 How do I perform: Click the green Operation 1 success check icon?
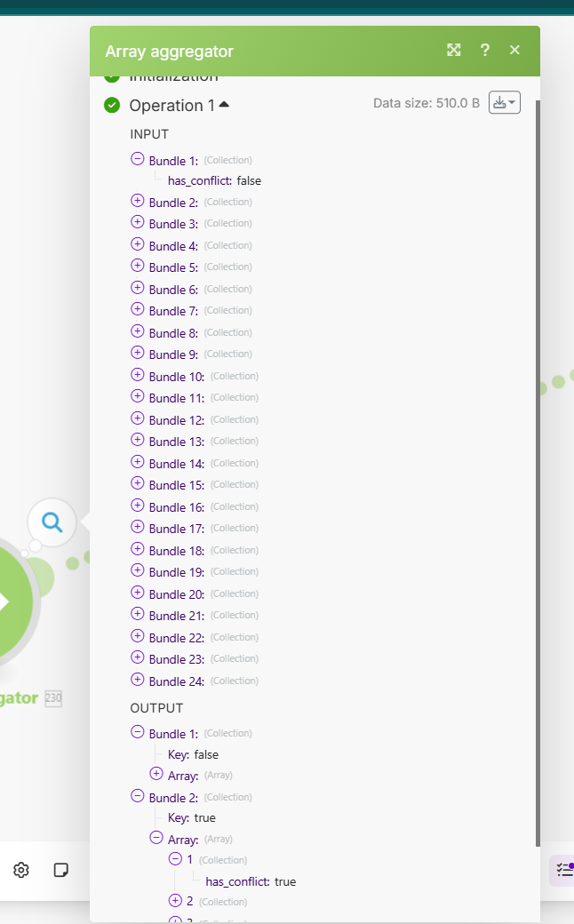pos(112,106)
